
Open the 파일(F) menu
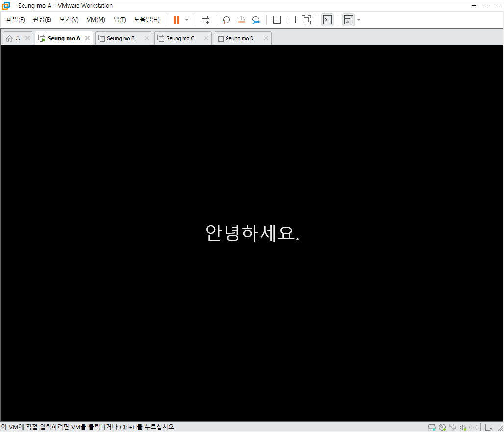point(15,19)
